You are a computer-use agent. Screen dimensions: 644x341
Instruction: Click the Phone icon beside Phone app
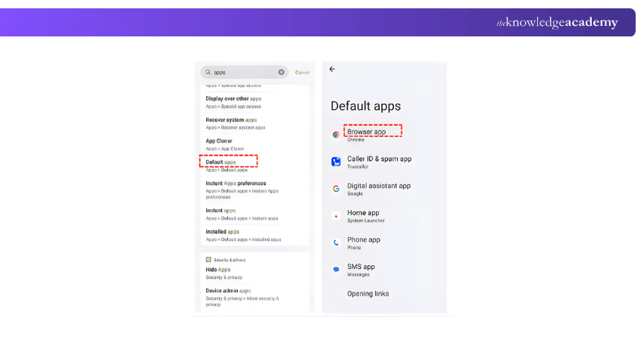(x=336, y=242)
